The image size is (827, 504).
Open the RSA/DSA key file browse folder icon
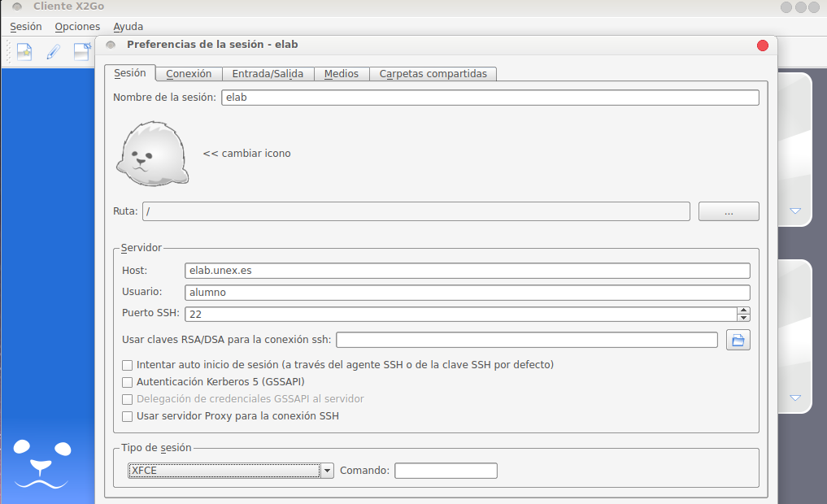738,340
